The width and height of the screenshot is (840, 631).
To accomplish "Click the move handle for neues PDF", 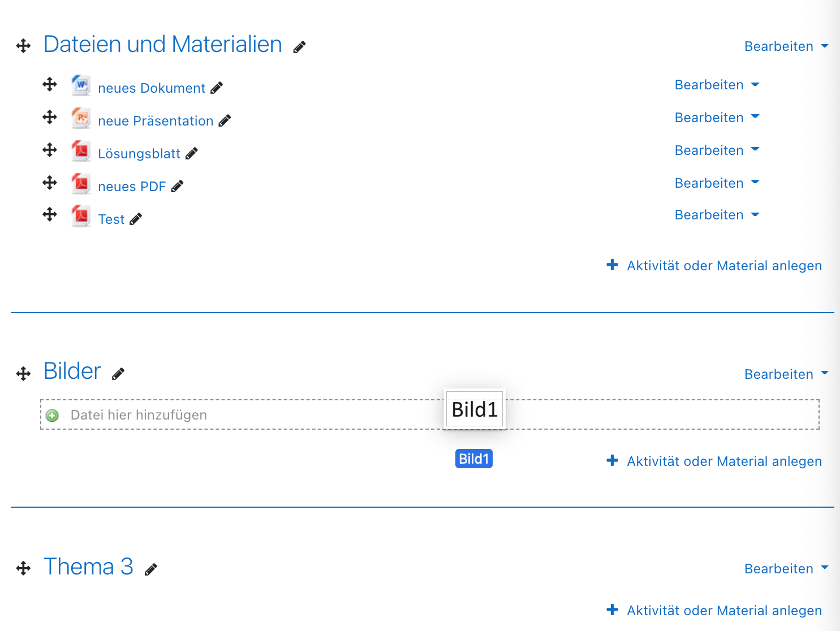I will click(50, 183).
